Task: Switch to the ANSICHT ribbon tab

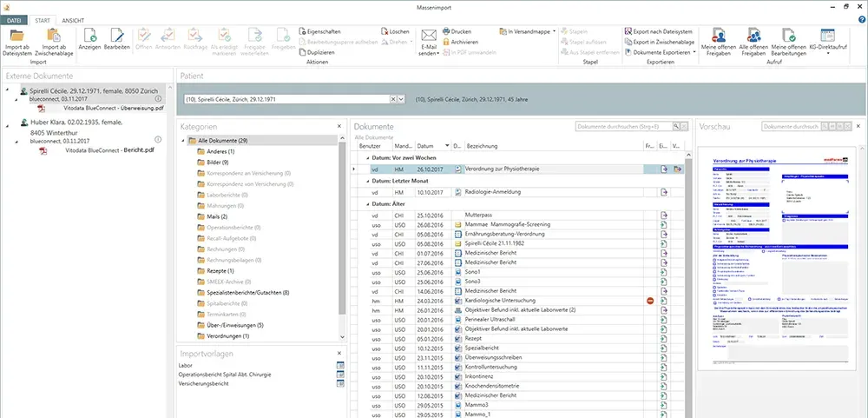Action: point(73,20)
